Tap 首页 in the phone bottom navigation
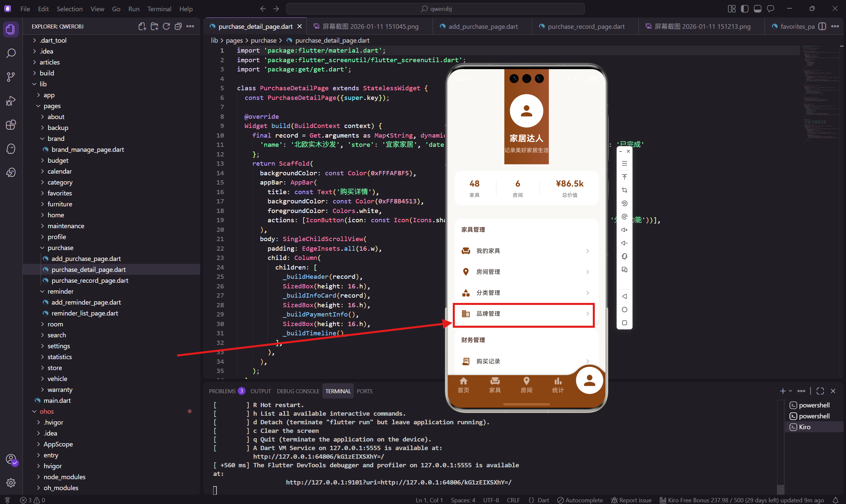Screen dimensions: 846x504 click(463, 385)
